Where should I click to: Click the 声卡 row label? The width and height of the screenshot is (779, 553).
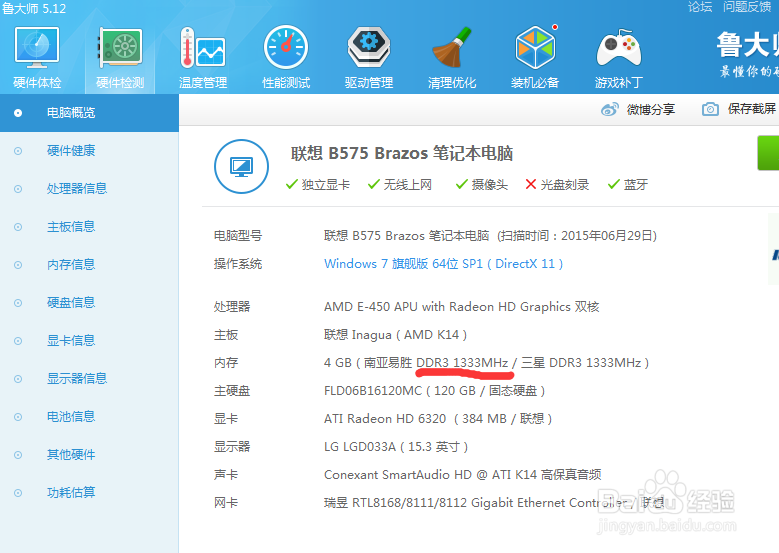pos(226,475)
